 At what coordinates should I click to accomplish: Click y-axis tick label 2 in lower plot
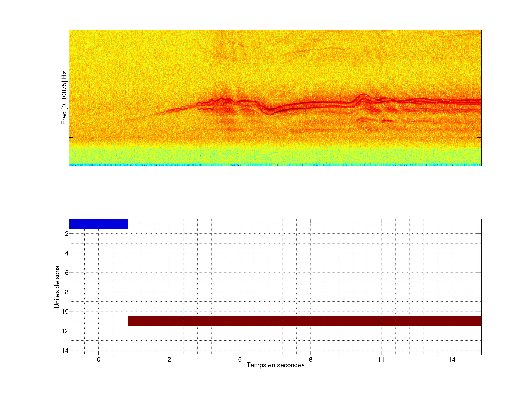pos(67,234)
